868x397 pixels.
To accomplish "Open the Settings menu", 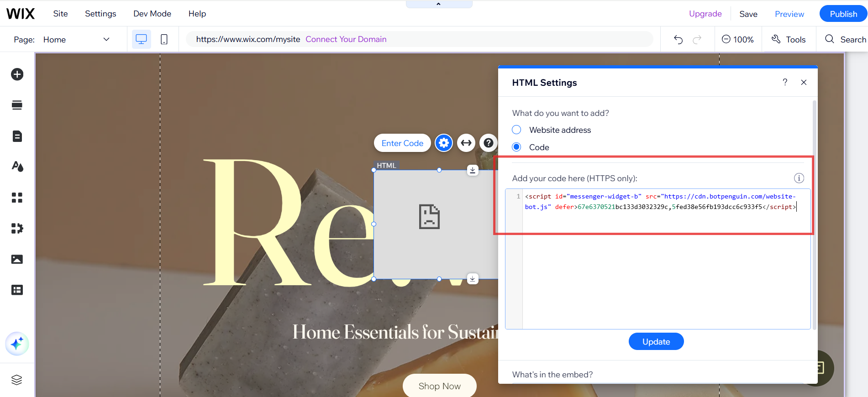I will [x=100, y=14].
